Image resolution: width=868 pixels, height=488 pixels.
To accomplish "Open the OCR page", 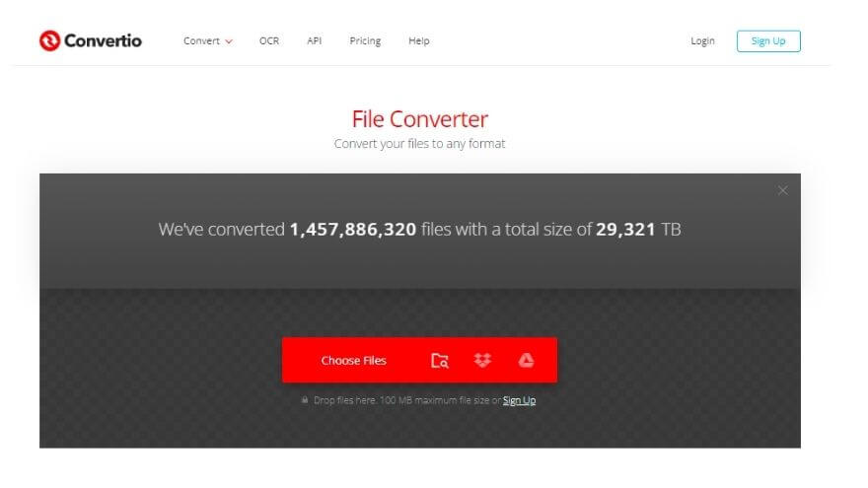I will tap(269, 41).
